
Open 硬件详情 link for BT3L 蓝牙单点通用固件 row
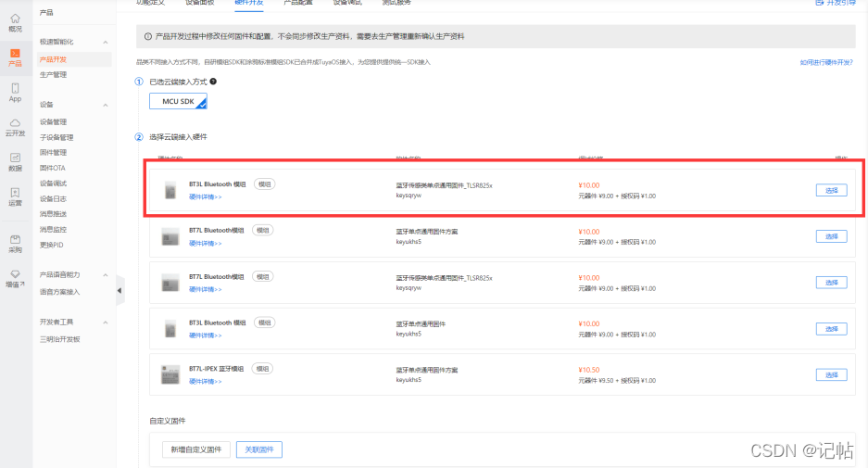click(x=206, y=335)
